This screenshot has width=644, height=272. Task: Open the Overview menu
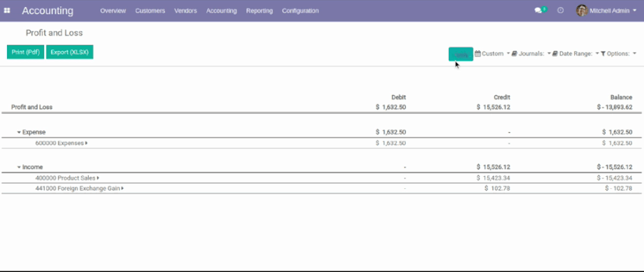113,10
